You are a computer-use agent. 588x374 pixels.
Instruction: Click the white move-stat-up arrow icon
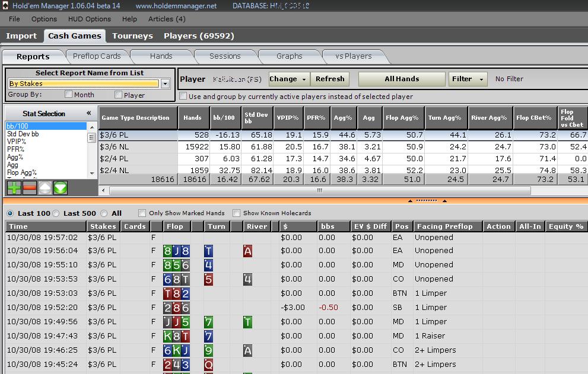pos(45,188)
